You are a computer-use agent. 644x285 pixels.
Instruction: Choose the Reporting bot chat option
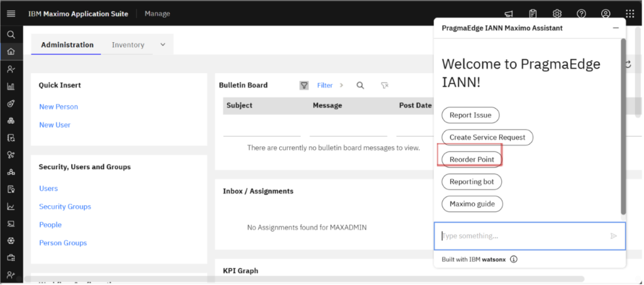[x=472, y=182]
